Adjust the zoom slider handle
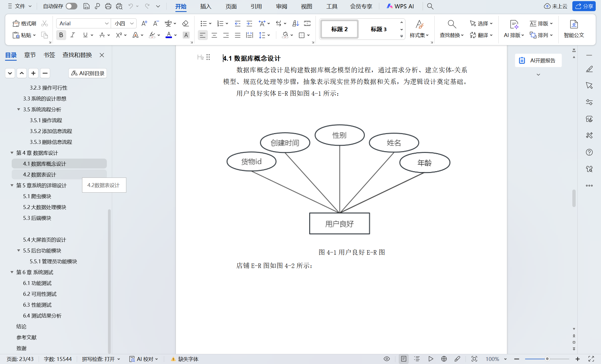The height and width of the screenshot is (364, 601). point(547,359)
